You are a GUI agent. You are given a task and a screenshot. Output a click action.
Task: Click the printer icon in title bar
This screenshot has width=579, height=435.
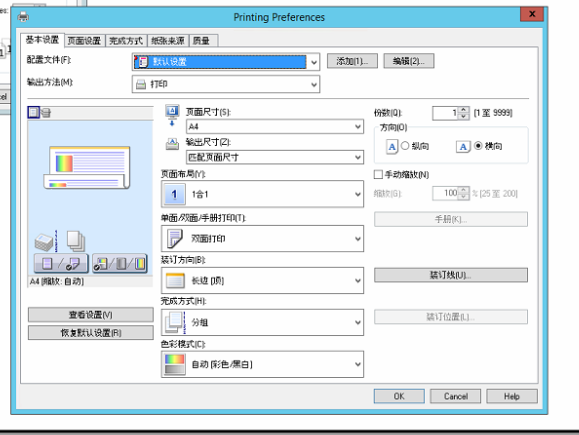click(x=23, y=17)
